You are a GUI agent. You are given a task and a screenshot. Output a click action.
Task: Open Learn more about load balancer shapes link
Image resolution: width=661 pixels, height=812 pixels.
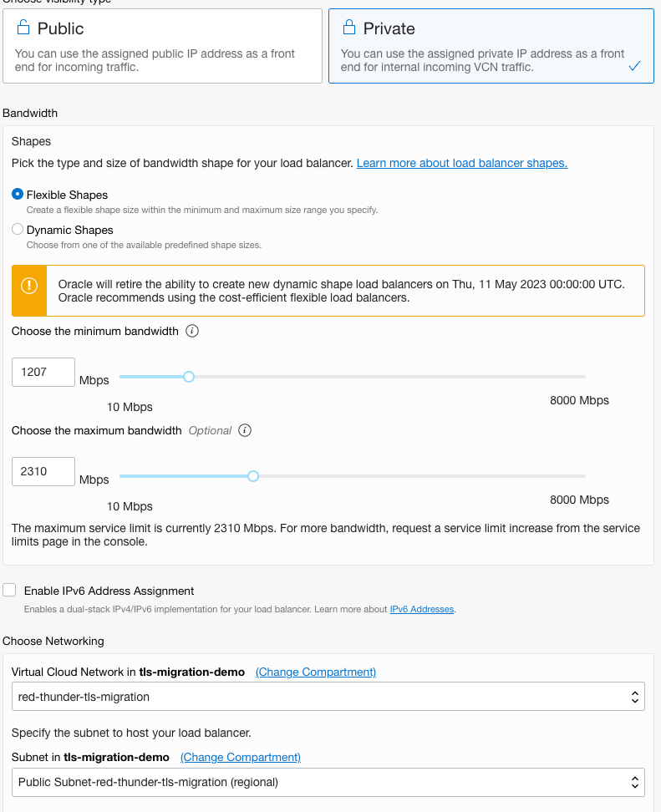tap(461, 164)
